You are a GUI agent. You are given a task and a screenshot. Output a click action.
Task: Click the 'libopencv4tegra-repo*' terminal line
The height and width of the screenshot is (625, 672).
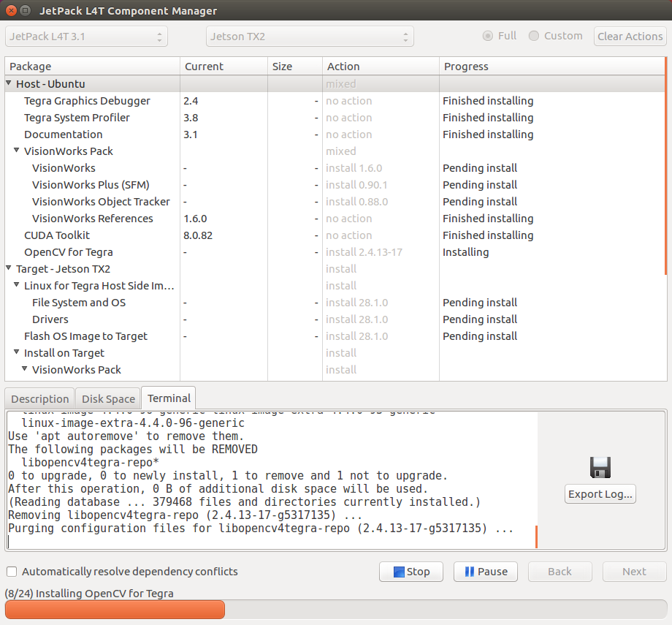coord(90,463)
